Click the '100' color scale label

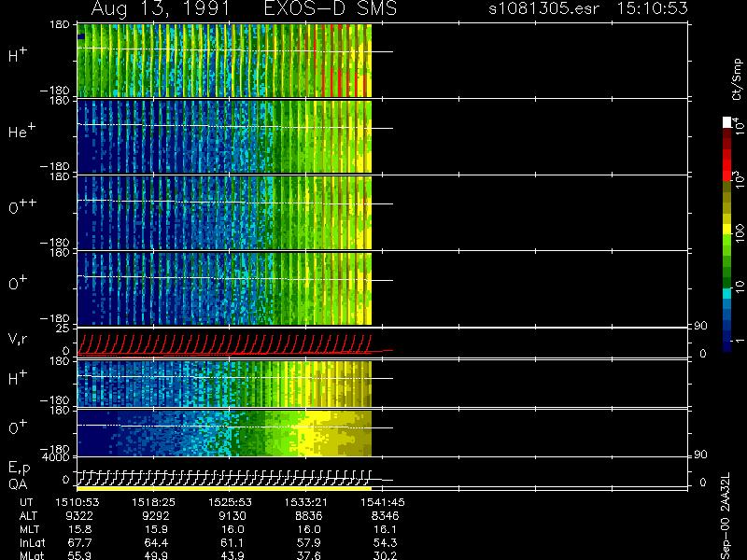pos(740,234)
